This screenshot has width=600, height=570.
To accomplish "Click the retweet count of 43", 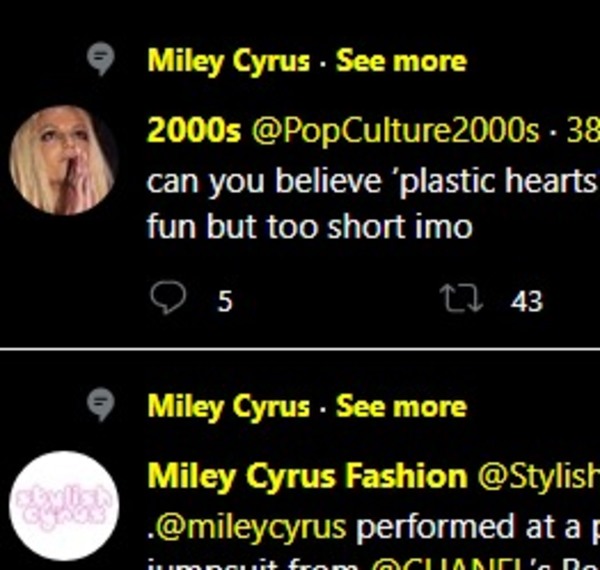I will coord(527,300).
